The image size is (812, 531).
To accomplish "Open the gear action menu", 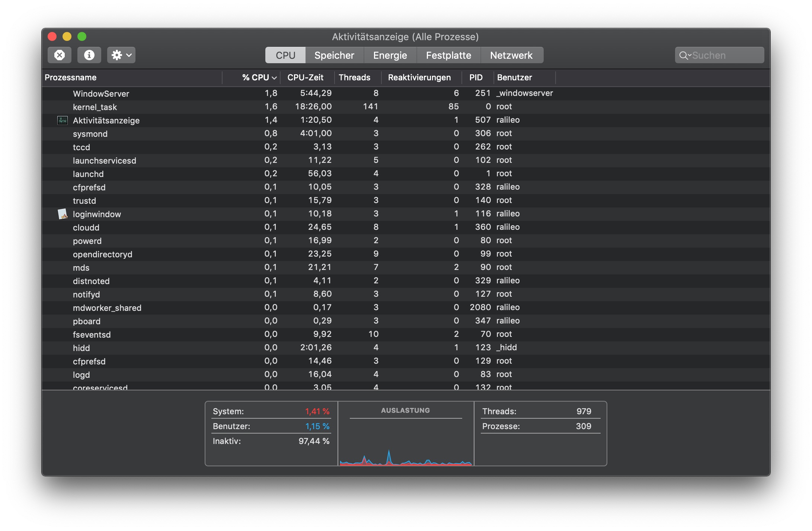I will (121, 55).
